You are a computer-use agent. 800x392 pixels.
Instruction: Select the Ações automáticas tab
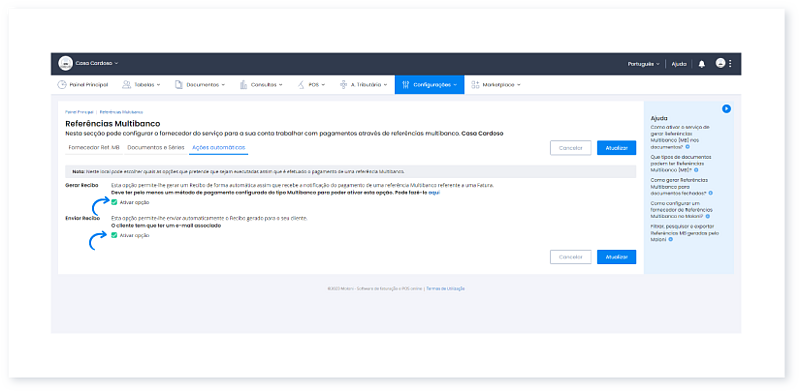(219, 148)
